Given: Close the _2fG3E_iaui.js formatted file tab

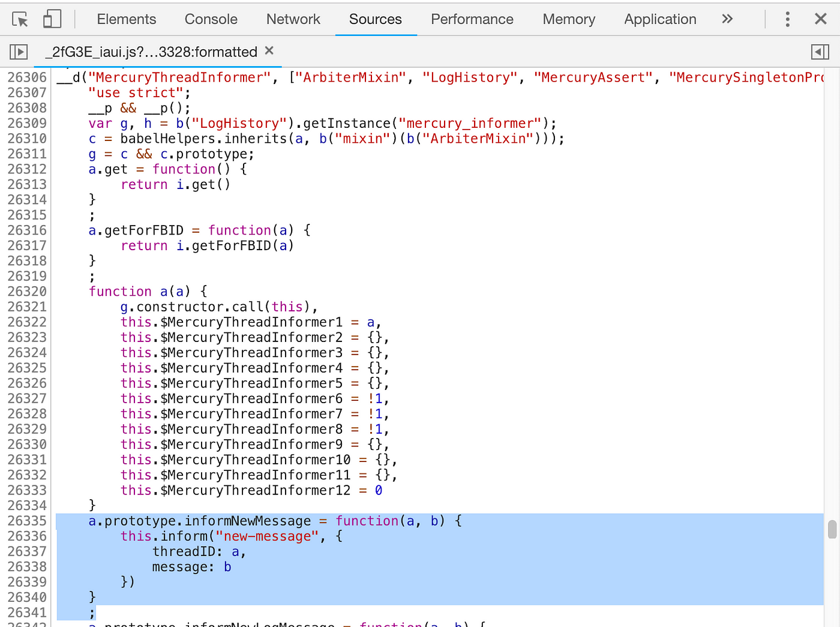Looking at the screenshot, I should (x=269, y=51).
